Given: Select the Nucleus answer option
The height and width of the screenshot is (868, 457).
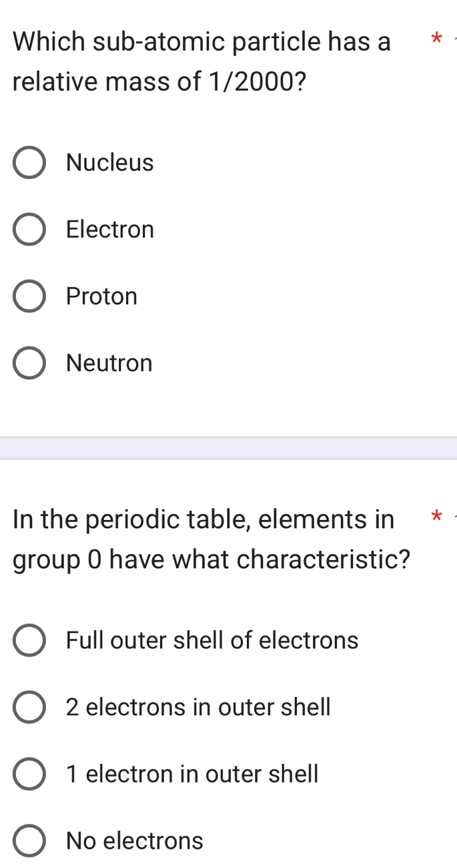Looking at the screenshot, I should pyautogui.click(x=29, y=162).
